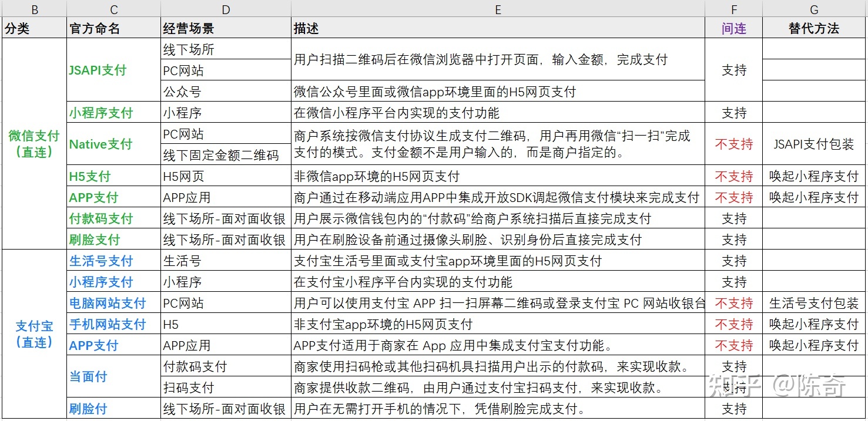Click blue 小程序支付 cell under 支付宝

[x=113, y=282]
